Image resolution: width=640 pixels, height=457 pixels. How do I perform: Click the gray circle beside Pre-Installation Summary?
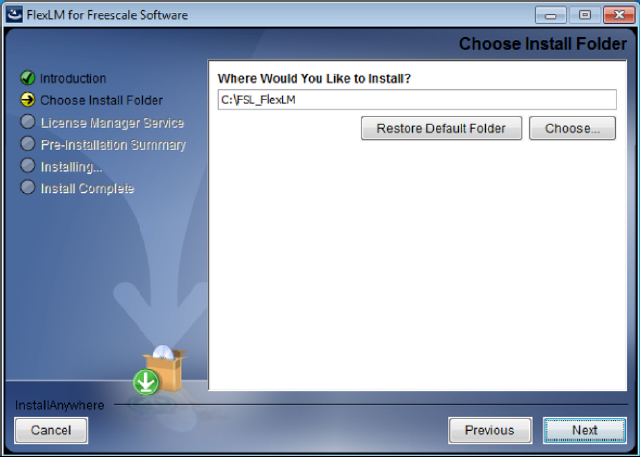click(28, 143)
